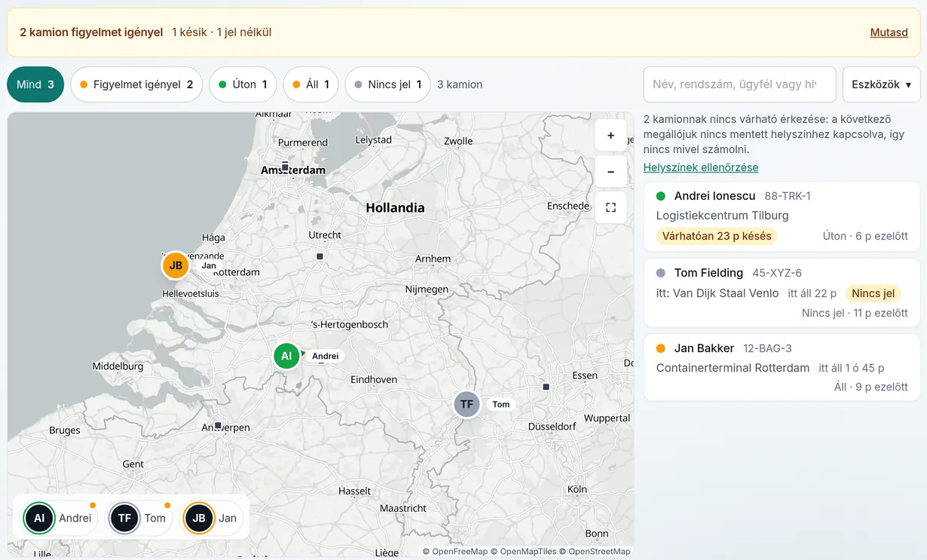927x560 pixels.
Task: Filter by Figyelmet igényel 2
Action: pyautogui.click(x=136, y=84)
